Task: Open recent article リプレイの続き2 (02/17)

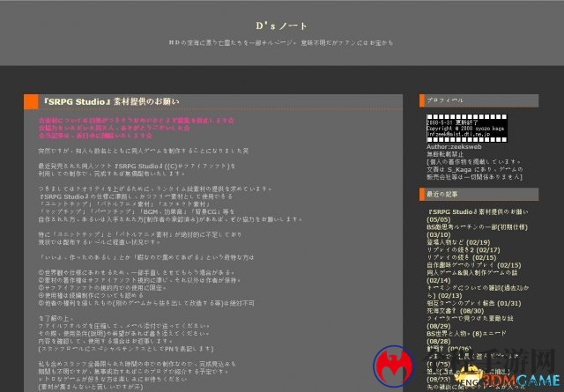Action: (x=464, y=250)
